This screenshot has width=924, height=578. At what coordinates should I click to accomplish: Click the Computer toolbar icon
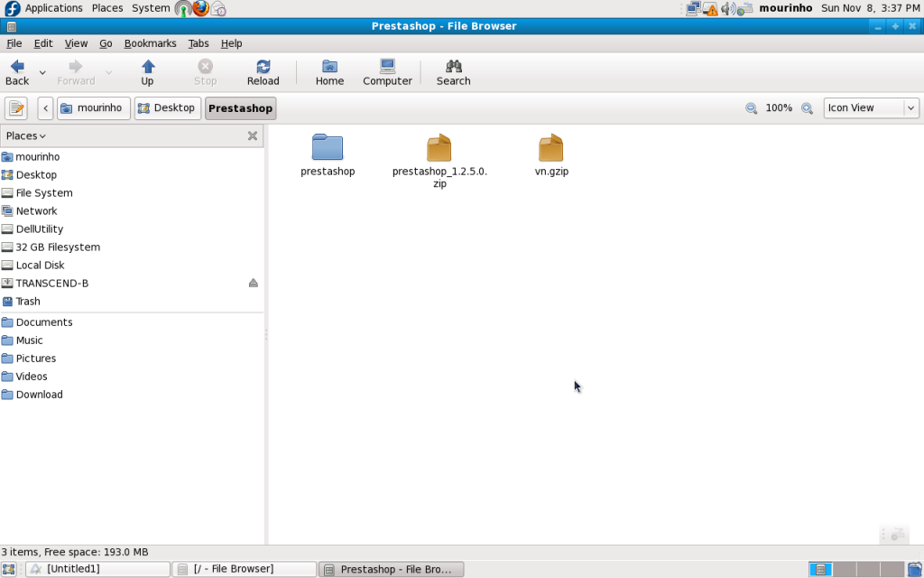click(387, 72)
